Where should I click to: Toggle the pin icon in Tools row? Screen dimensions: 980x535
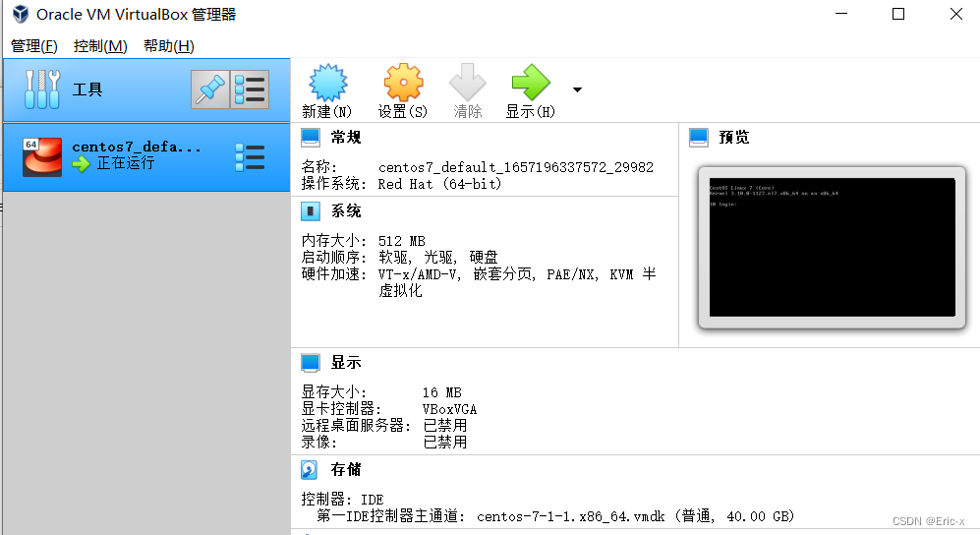pyautogui.click(x=210, y=89)
